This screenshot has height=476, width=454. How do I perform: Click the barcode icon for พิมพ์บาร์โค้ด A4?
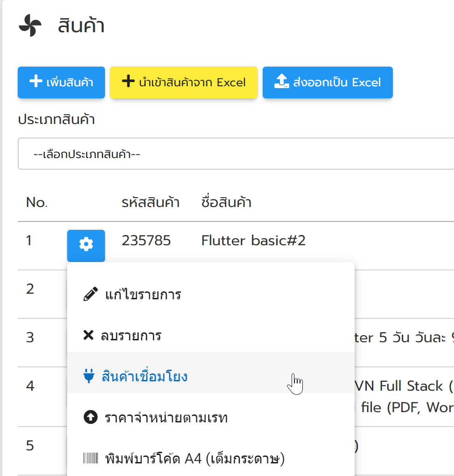91,458
